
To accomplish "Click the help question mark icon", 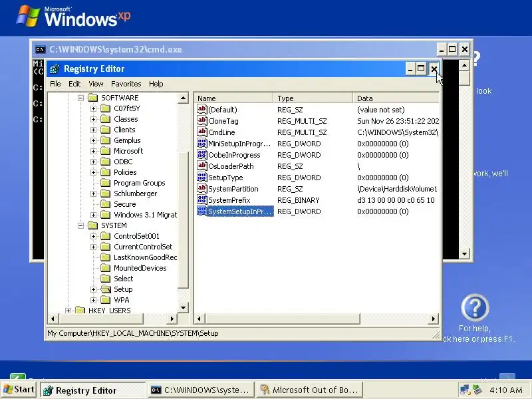I will coord(475,307).
